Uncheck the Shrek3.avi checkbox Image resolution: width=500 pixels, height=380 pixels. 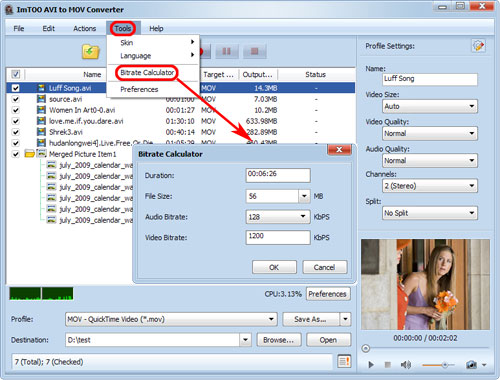16,132
